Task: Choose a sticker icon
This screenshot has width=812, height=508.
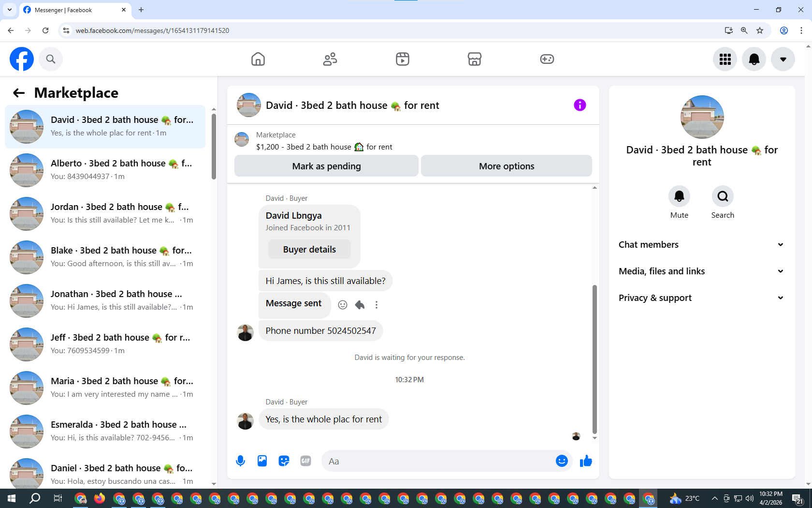Action: (284, 461)
